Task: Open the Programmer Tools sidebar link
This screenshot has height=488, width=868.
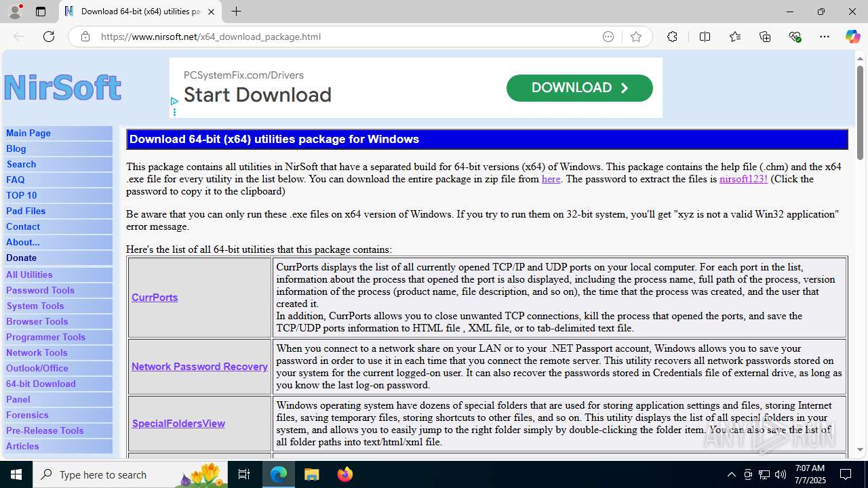Action: click(46, 337)
